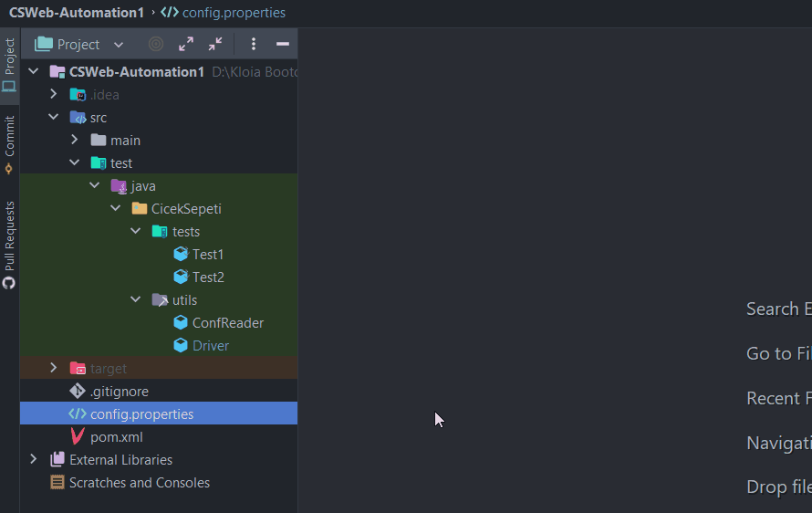812x513 pixels.
Task: Select pom.xml in the project tree
Action: click(117, 437)
